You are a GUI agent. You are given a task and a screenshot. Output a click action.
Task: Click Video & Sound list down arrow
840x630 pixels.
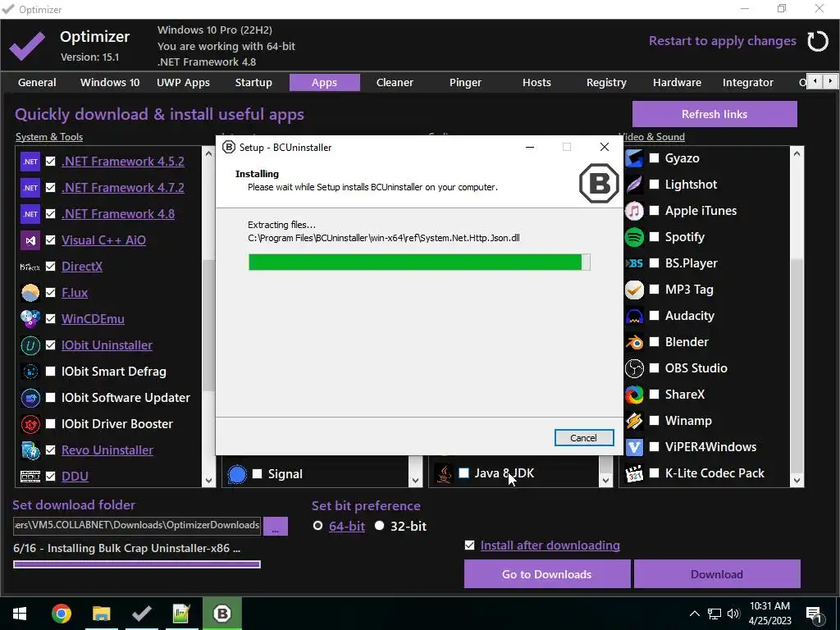point(797,480)
